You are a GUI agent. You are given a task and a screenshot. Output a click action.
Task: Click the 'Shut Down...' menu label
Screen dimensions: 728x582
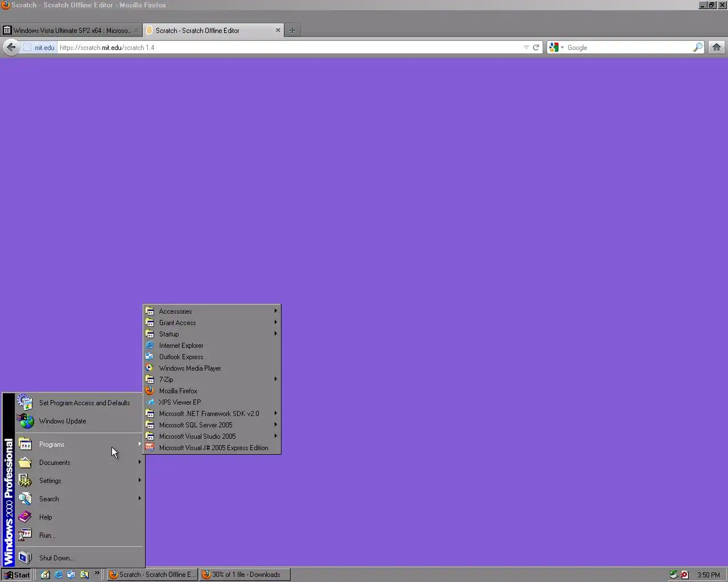pyautogui.click(x=56, y=558)
